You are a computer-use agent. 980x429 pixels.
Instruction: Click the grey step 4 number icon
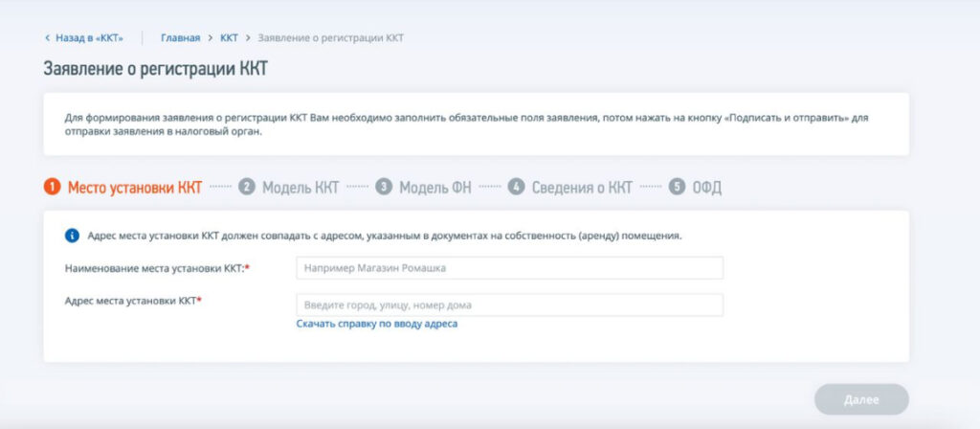click(516, 187)
